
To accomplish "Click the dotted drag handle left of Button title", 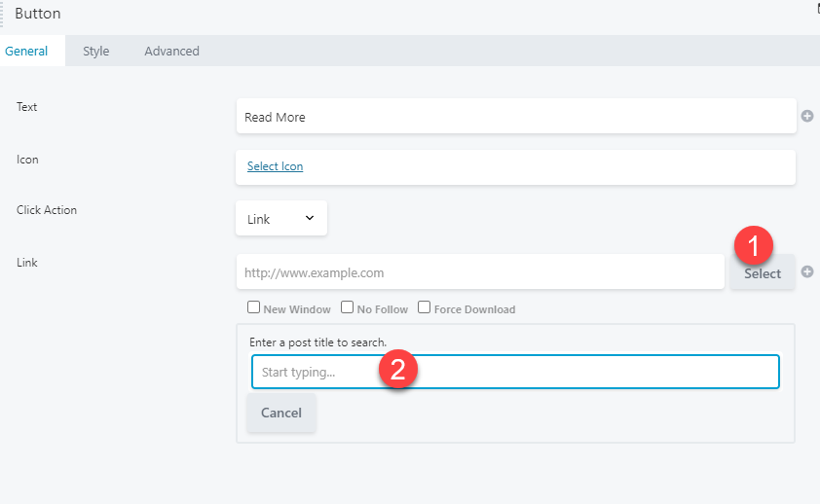I will tap(2, 14).
